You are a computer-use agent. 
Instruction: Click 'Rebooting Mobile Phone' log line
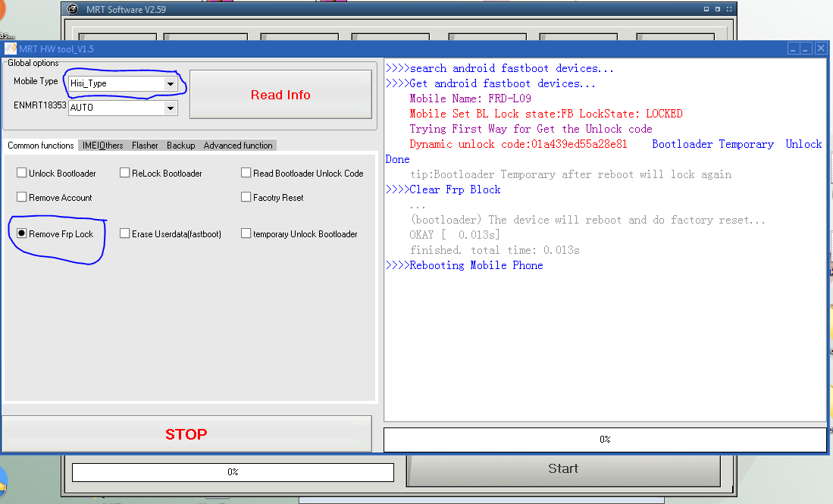pos(465,265)
